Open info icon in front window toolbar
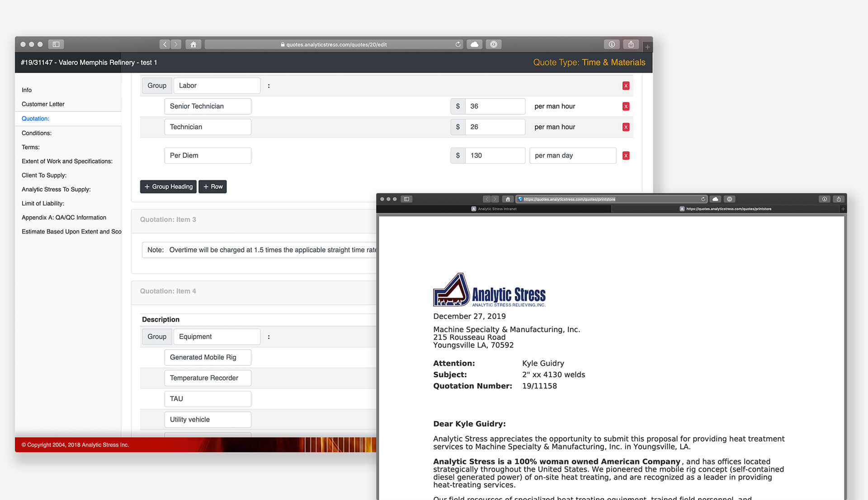 824,199
